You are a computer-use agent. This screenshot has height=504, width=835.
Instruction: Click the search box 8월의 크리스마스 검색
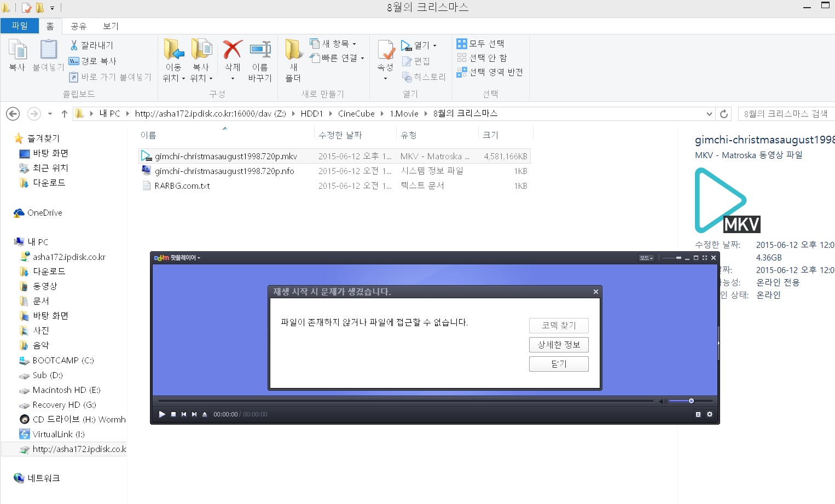(x=786, y=114)
